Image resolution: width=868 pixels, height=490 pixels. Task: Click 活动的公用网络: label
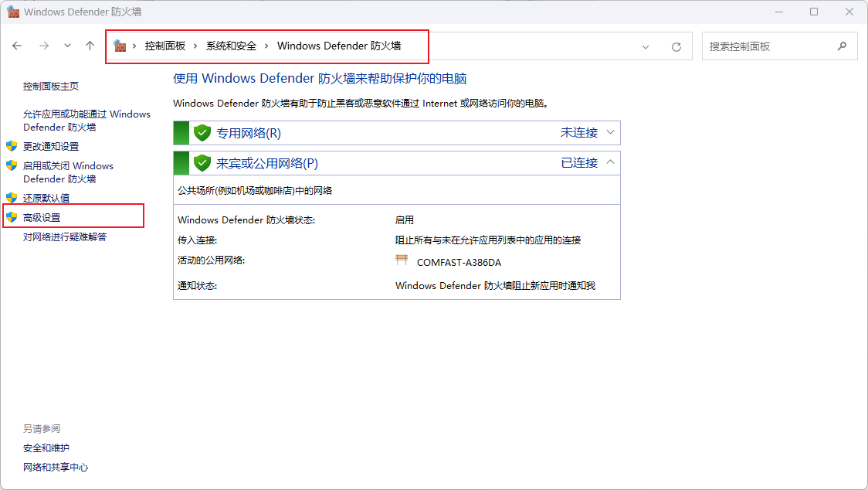click(211, 260)
